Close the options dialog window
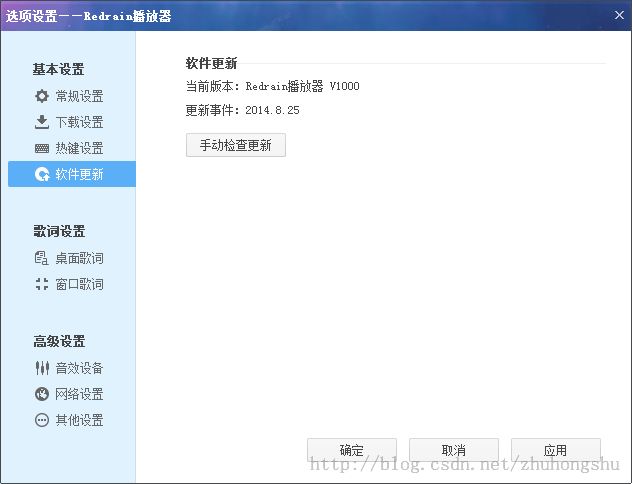632x484 pixels. pyautogui.click(x=619, y=15)
